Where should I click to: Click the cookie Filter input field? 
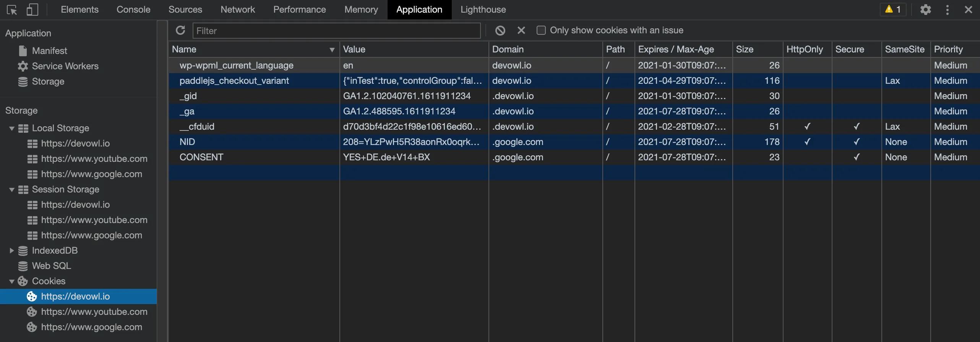tap(336, 31)
